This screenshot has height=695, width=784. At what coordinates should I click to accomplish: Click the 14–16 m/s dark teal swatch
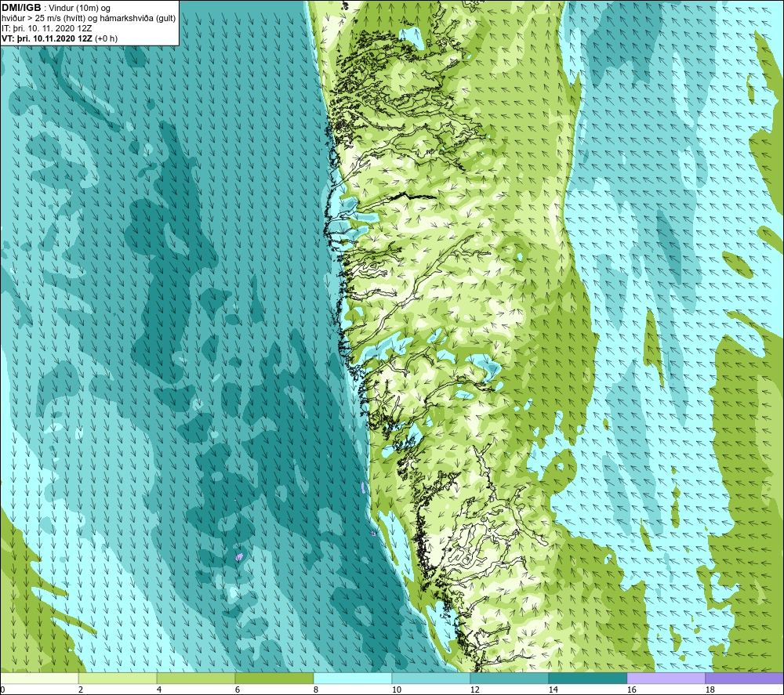587,678
